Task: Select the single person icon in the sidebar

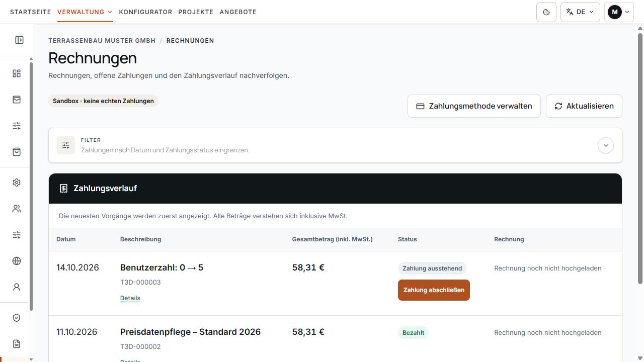Action: click(x=17, y=287)
